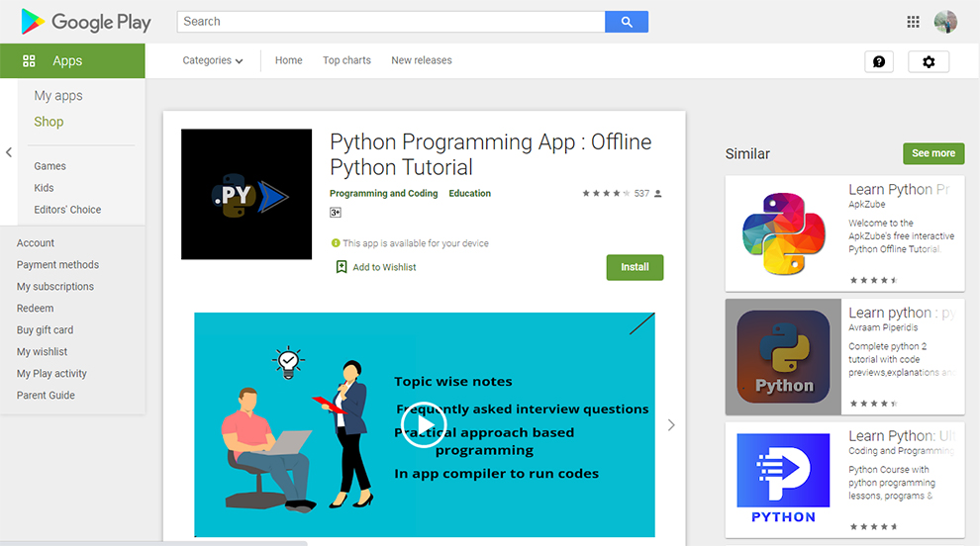The height and width of the screenshot is (546, 980).
Task: Open My wishlist
Action: coord(42,352)
